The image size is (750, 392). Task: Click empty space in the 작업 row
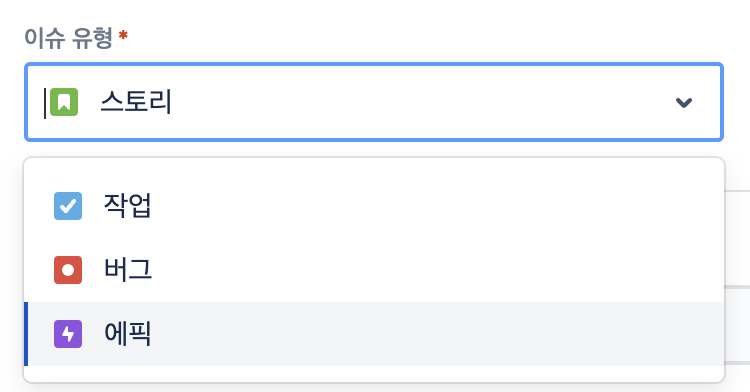pos(430,206)
